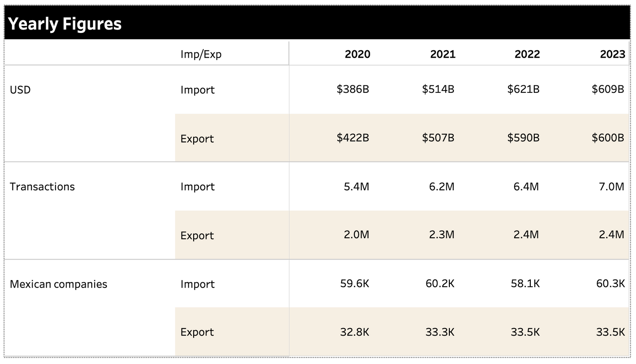This screenshot has height=364, width=636.
Task: Select the USD row label
Action: click(20, 90)
